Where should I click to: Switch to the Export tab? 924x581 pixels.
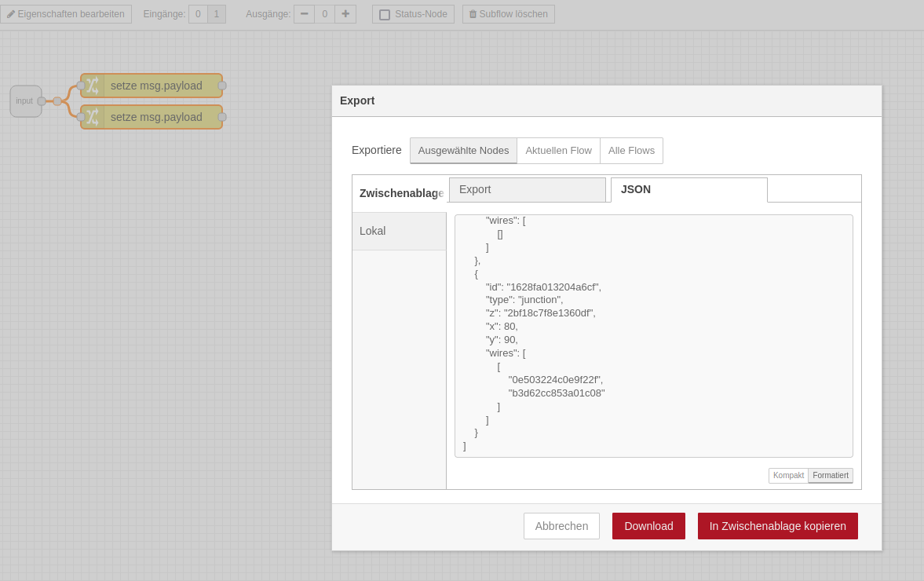527,189
